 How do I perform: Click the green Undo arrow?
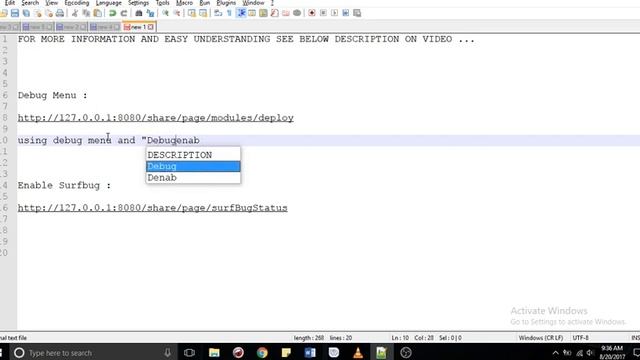pos(112,13)
